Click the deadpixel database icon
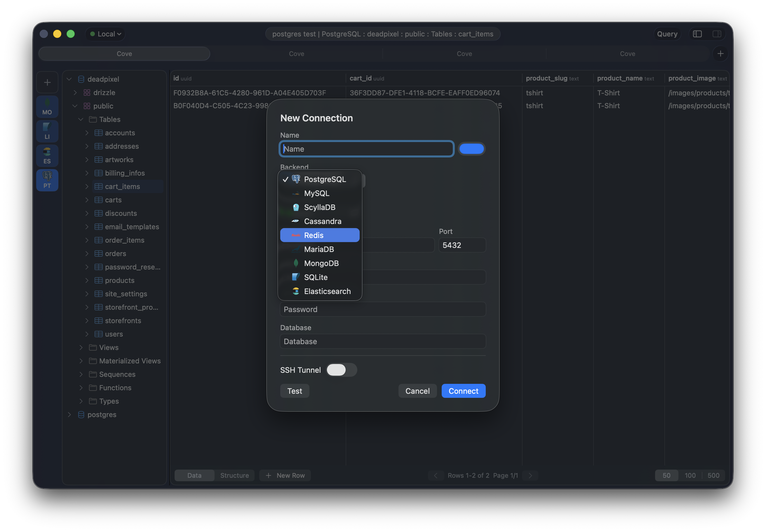 pos(81,79)
